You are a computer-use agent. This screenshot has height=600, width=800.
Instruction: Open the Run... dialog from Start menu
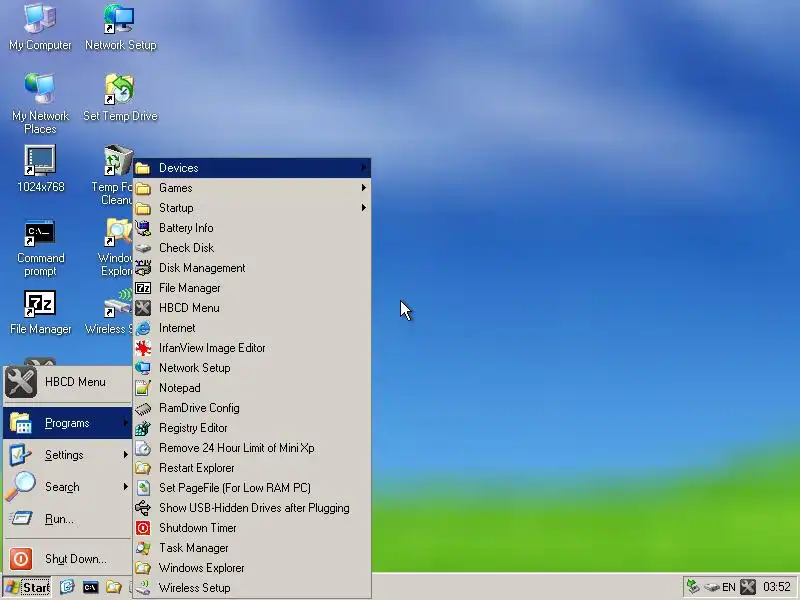pos(67,519)
